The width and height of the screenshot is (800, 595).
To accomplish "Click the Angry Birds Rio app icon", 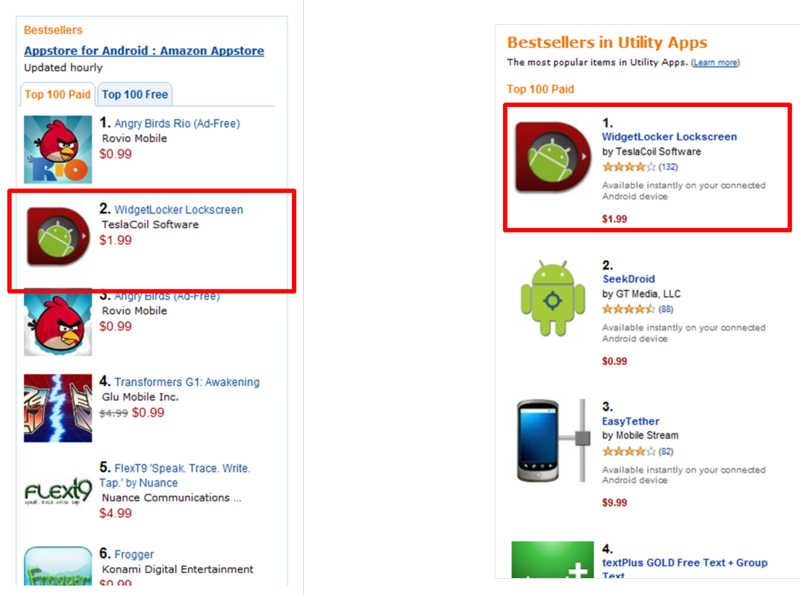I will [57, 149].
